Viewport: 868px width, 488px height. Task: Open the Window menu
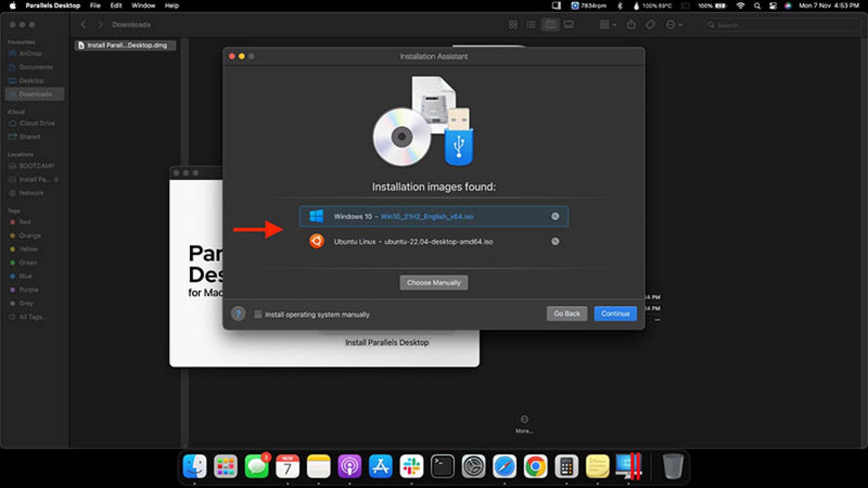(x=143, y=6)
